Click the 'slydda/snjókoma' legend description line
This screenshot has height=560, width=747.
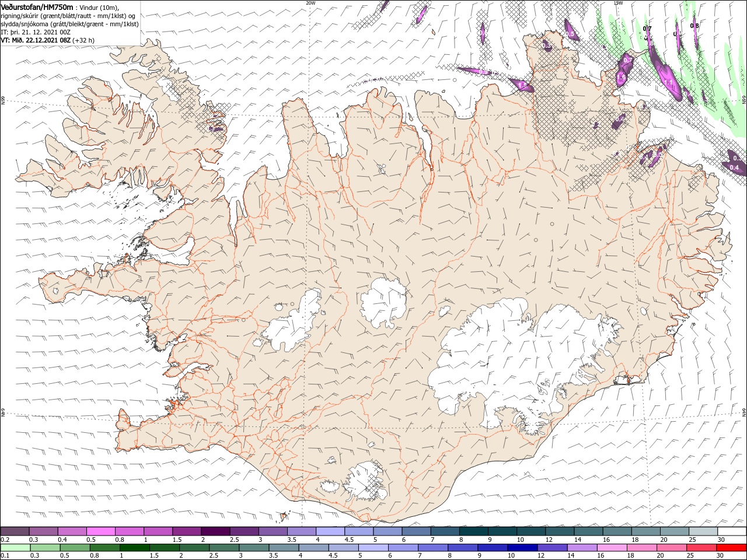(69, 24)
